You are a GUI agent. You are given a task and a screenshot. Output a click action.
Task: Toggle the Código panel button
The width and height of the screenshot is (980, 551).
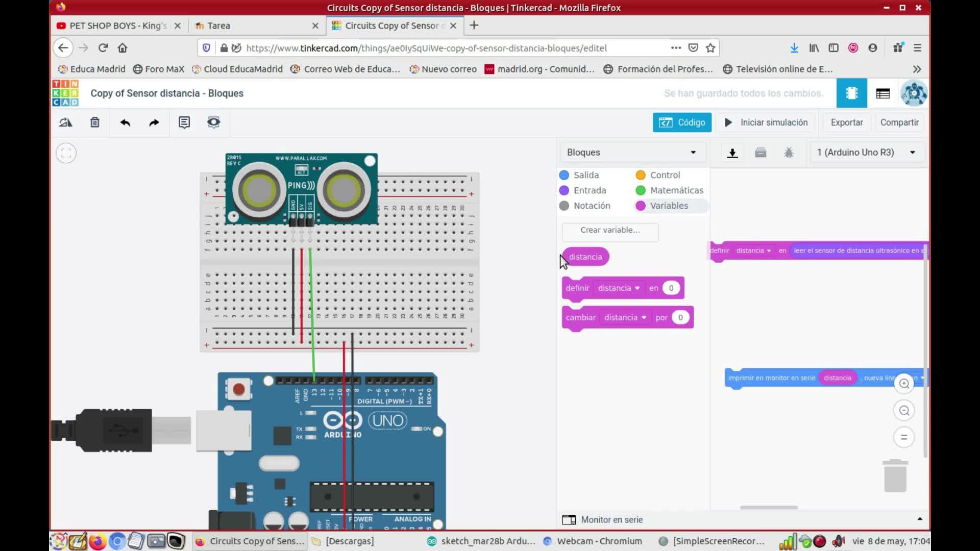[682, 122]
